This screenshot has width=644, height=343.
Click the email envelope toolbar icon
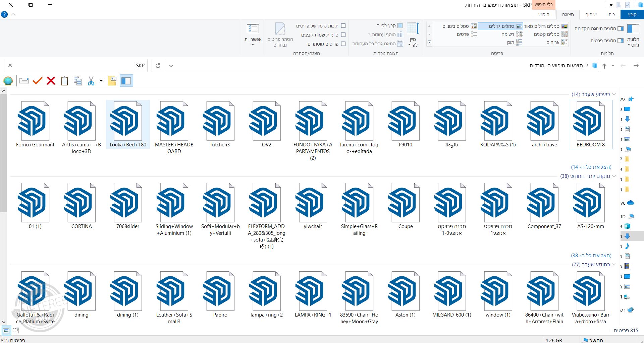24,81
